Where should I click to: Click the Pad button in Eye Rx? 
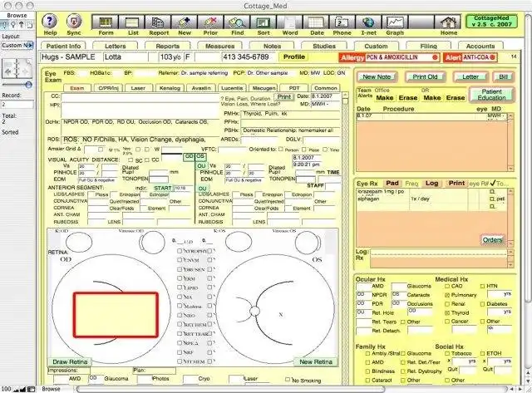(x=392, y=183)
